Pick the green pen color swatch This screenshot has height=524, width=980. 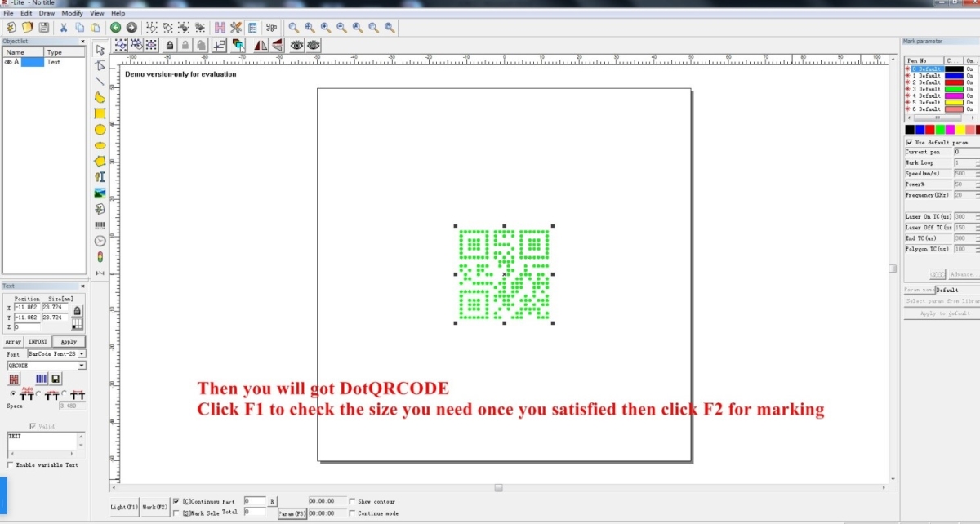[940, 129]
